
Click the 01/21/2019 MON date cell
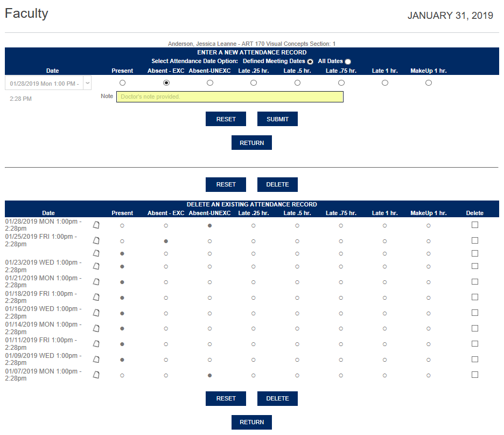(x=44, y=281)
